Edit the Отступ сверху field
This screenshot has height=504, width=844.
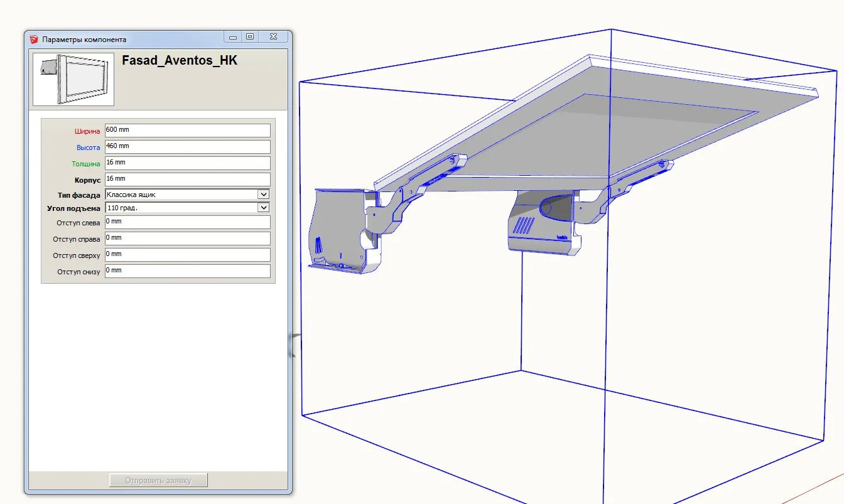tap(187, 254)
